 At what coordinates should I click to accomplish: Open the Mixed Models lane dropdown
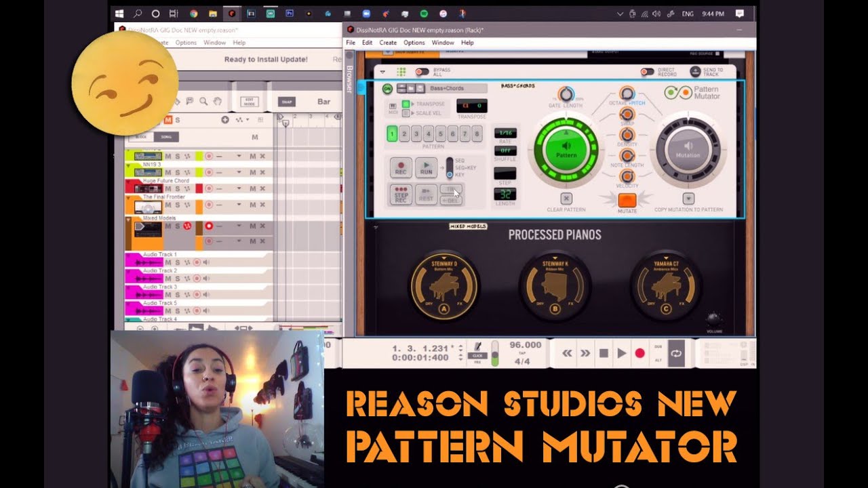point(239,226)
